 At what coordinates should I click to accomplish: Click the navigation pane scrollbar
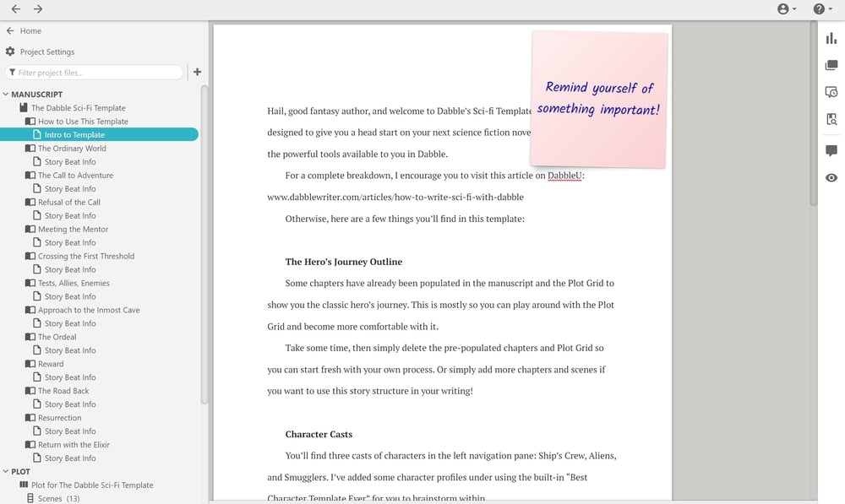[x=204, y=245]
